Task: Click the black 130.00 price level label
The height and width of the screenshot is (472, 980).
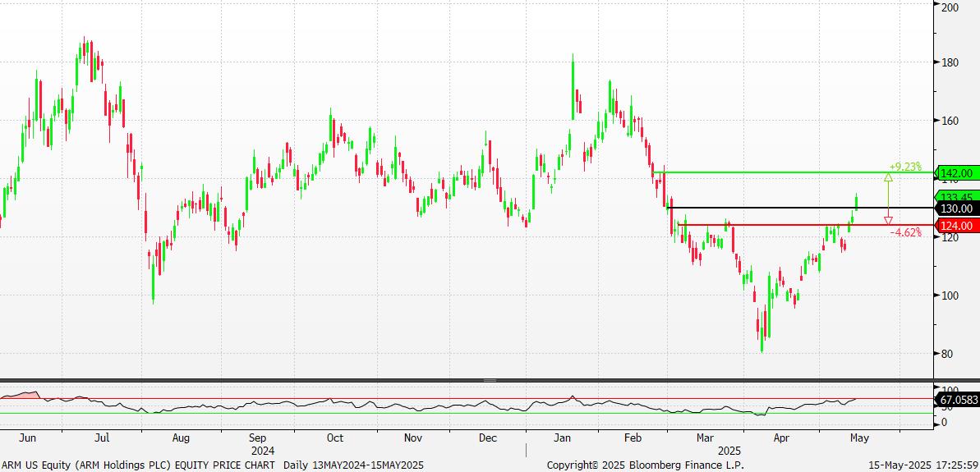Action: click(957, 209)
